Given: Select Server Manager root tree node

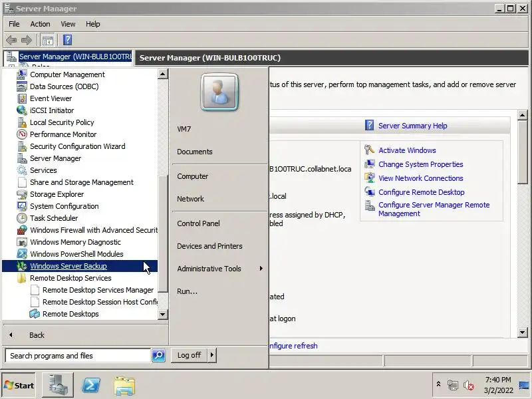Looking at the screenshot, I should click(x=75, y=57).
